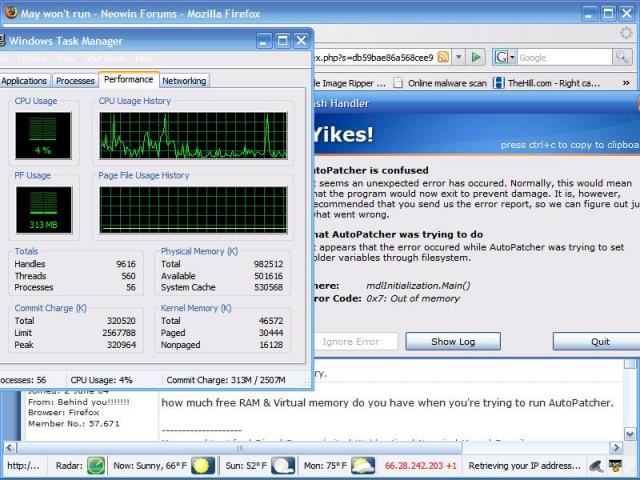
Task: Click the Available memory value 501616
Action: click(268, 276)
